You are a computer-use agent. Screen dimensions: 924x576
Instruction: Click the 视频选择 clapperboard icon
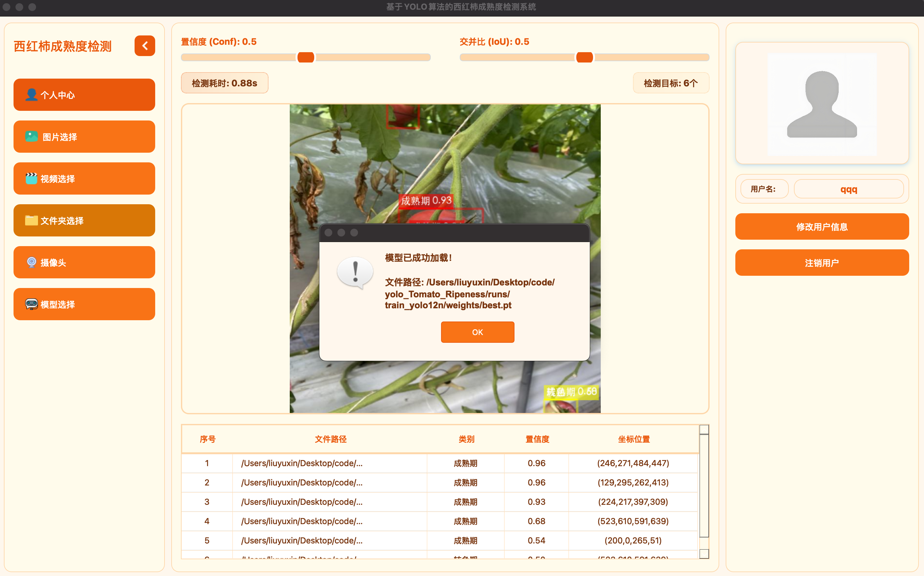point(31,178)
